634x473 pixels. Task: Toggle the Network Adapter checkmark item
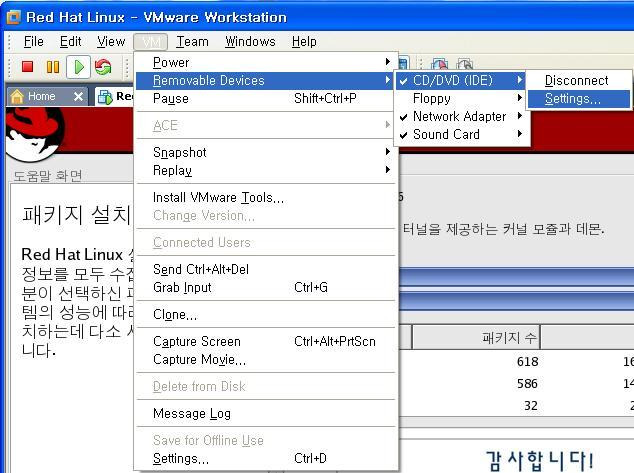461,116
